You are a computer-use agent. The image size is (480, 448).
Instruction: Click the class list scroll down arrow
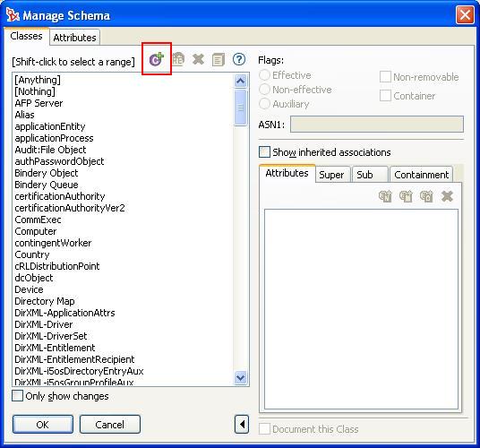241,378
